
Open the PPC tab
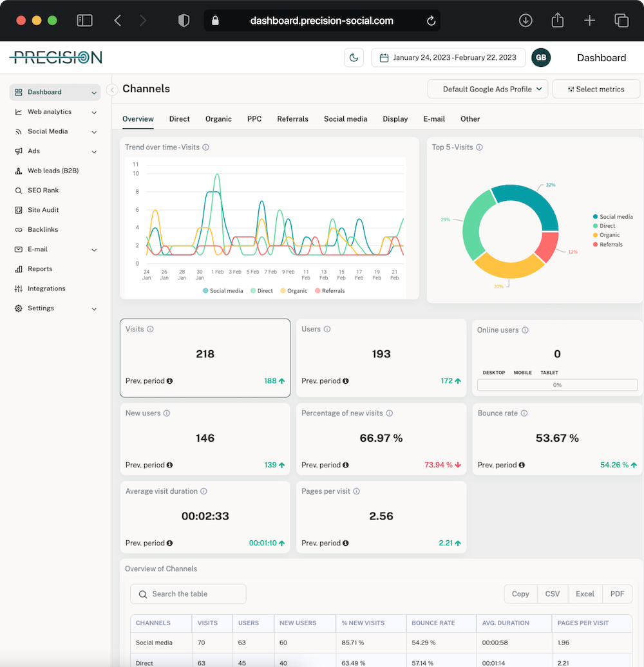point(254,119)
